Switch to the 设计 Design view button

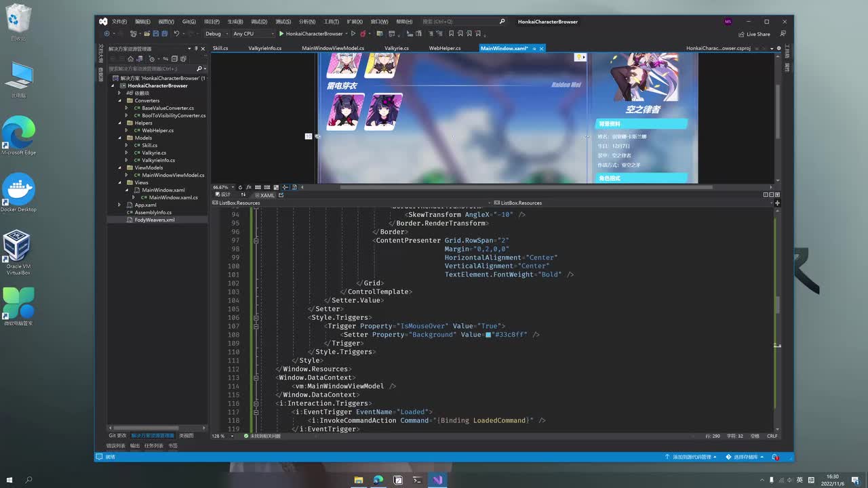click(x=222, y=195)
